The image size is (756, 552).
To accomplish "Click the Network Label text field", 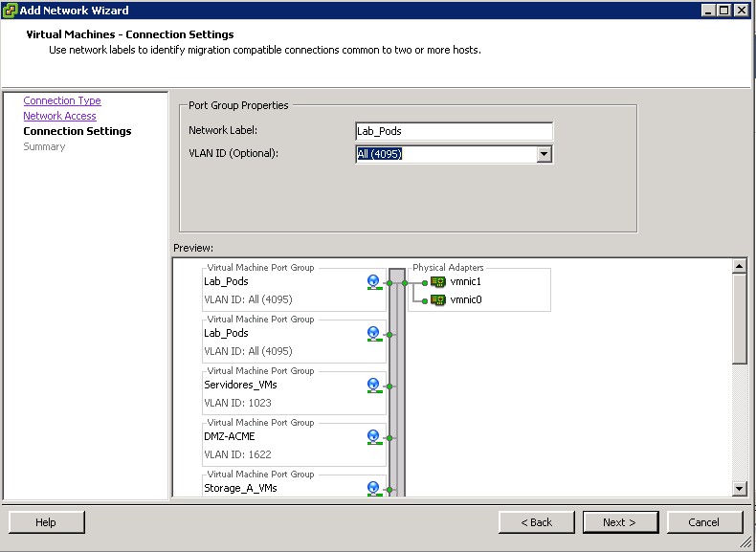I will tap(453, 132).
